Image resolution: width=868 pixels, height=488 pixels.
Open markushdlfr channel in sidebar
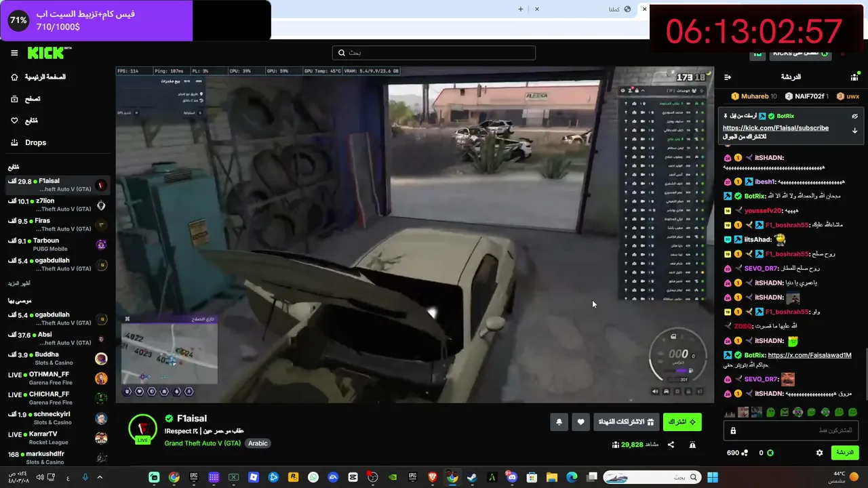coord(57,457)
